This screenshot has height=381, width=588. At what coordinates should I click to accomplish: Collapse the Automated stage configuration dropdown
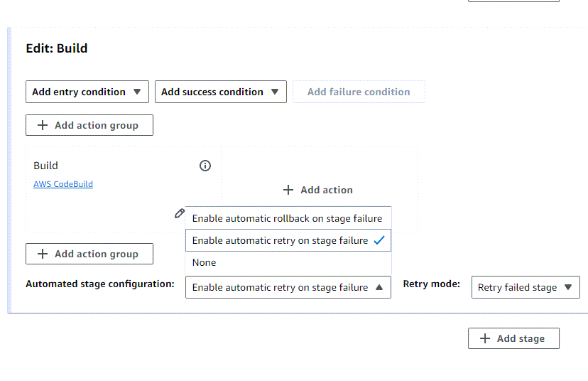[x=288, y=287]
